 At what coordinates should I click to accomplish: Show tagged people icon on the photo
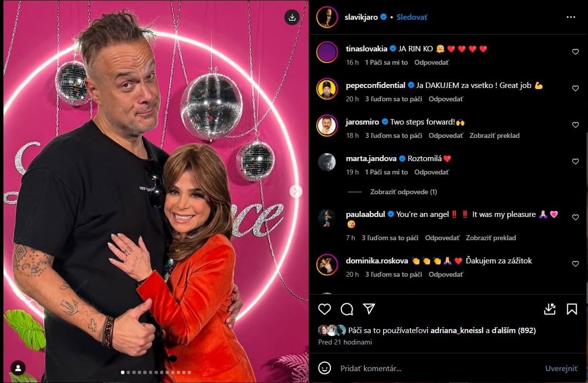coord(18,368)
